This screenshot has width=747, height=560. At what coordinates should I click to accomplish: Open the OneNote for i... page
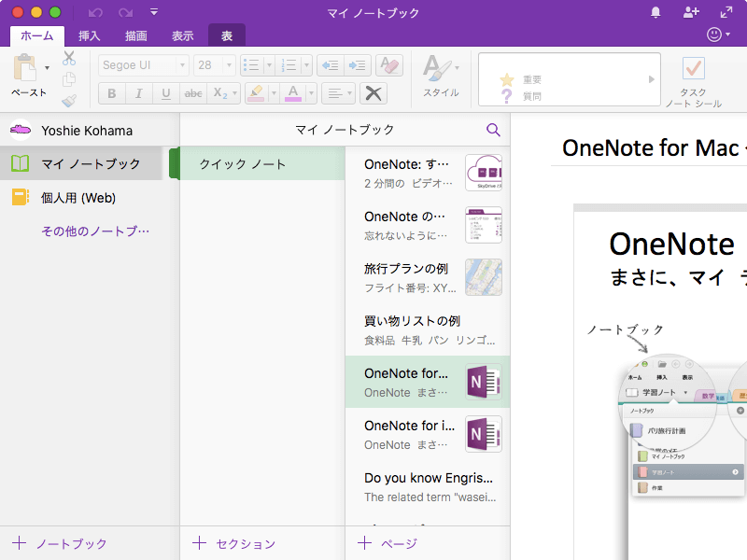pos(428,434)
